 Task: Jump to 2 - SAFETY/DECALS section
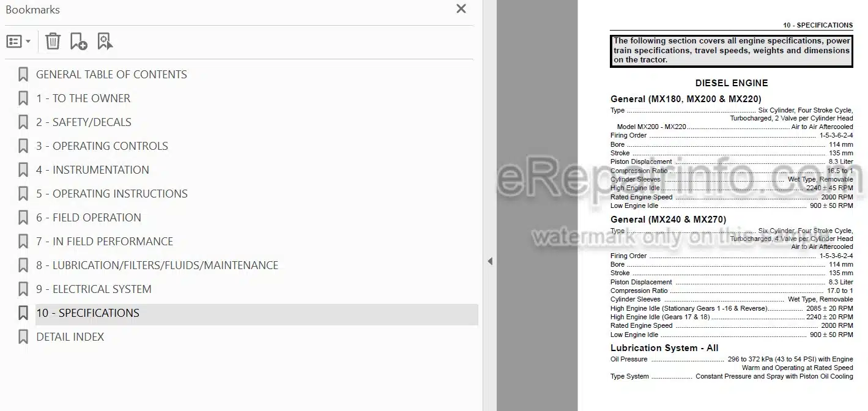tap(84, 122)
